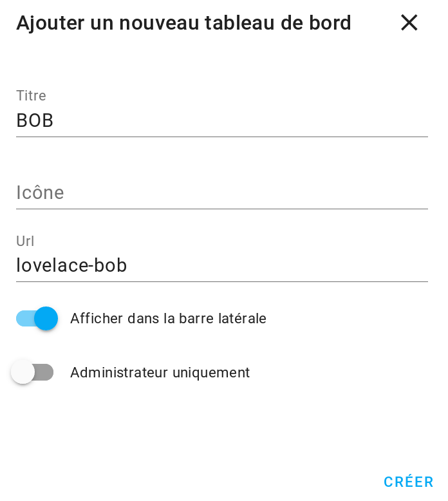Disable the sidebar display toggle
Image resolution: width=448 pixels, height=501 pixels.
click(37, 318)
